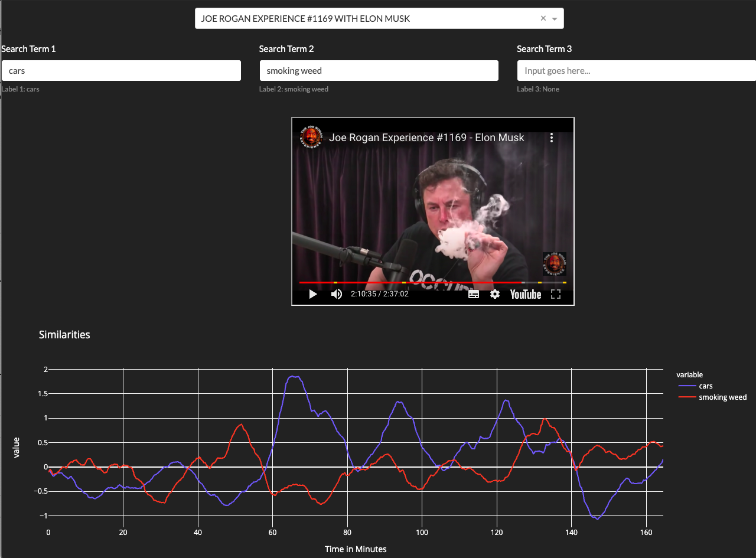Click the Label 3: None caption

(x=538, y=89)
